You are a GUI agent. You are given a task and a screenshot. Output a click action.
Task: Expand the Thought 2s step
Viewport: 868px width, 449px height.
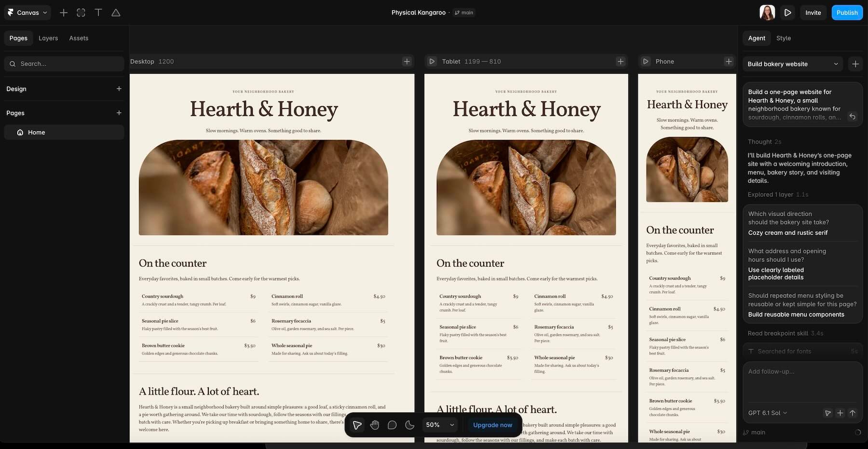point(764,142)
